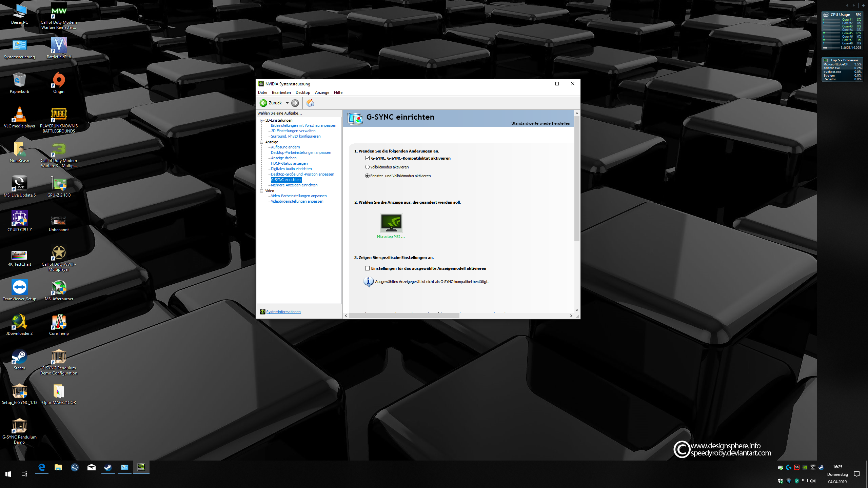Open GPU-Z desktop shortcut icon
868x488 pixels.
click(x=59, y=184)
